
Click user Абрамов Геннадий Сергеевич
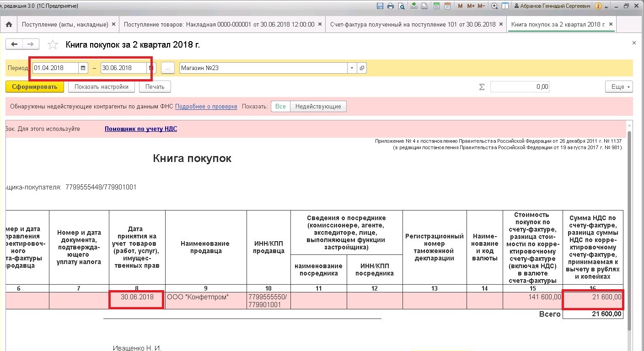[552, 6]
